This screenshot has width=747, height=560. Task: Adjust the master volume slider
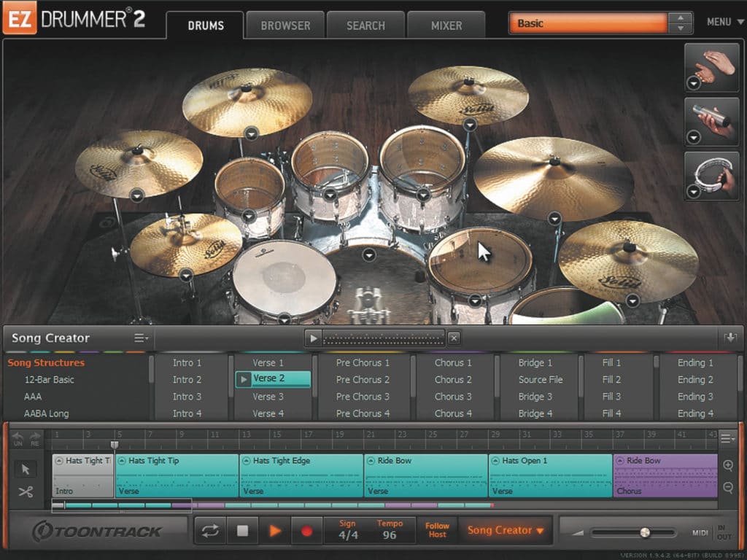(x=633, y=532)
